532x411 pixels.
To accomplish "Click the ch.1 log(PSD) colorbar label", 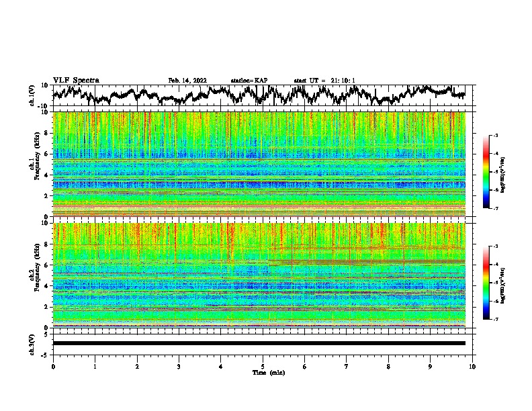I will click(503, 175).
